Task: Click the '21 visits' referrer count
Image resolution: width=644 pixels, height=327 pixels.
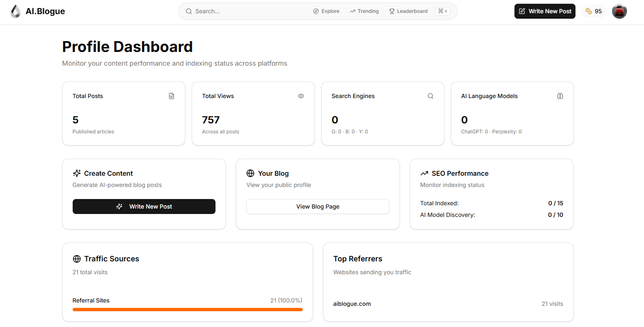Action: pyautogui.click(x=552, y=304)
